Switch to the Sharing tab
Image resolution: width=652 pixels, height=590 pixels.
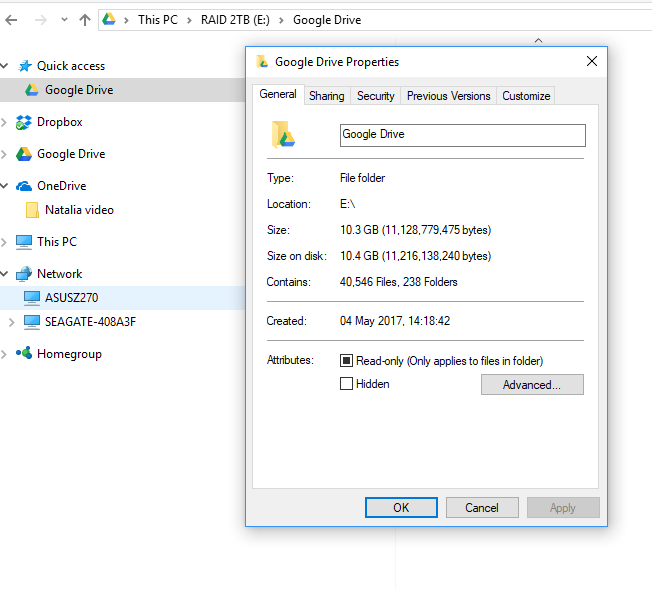[x=327, y=96]
